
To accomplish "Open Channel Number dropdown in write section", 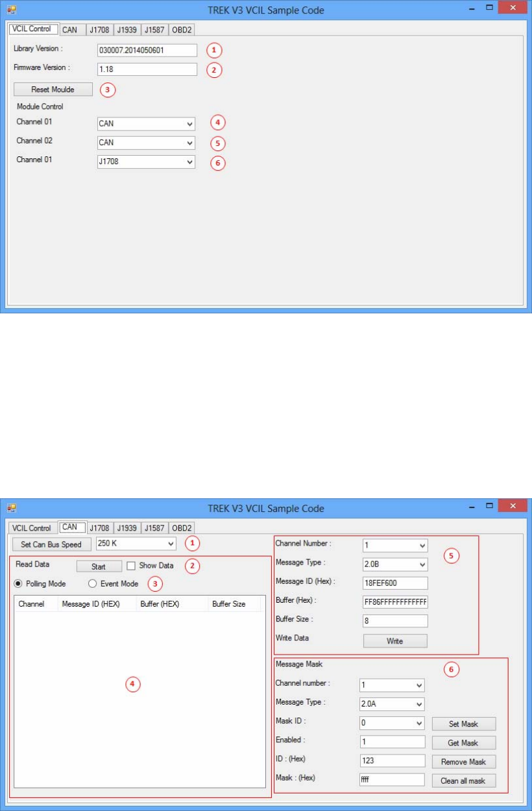I will tap(395, 546).
